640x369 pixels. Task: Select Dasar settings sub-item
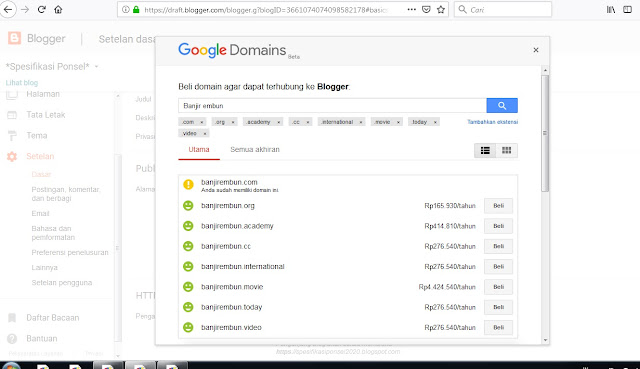(x=41, y=174)
